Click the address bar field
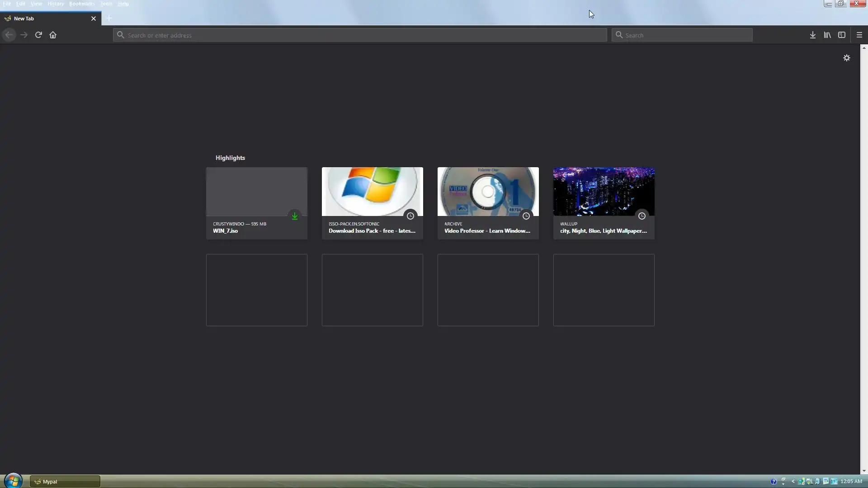868x488 pixels. tap(359, 35)
